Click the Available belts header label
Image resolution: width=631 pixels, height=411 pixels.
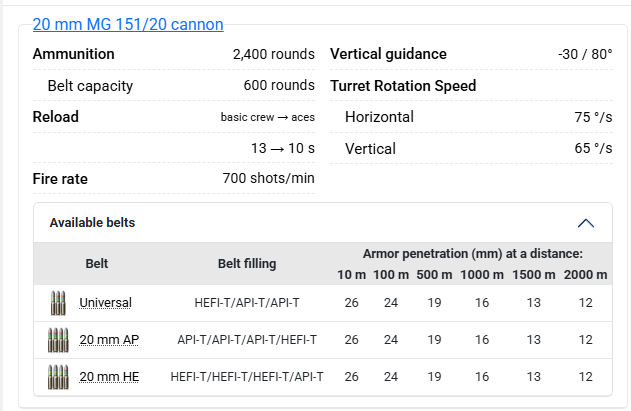[x=92, y=223]
